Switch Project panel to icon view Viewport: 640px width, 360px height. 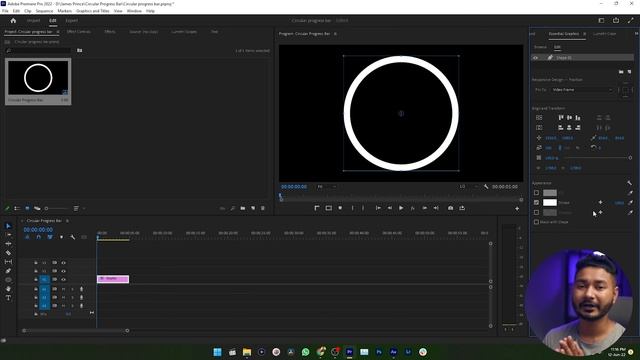click(x=27, y=208)
